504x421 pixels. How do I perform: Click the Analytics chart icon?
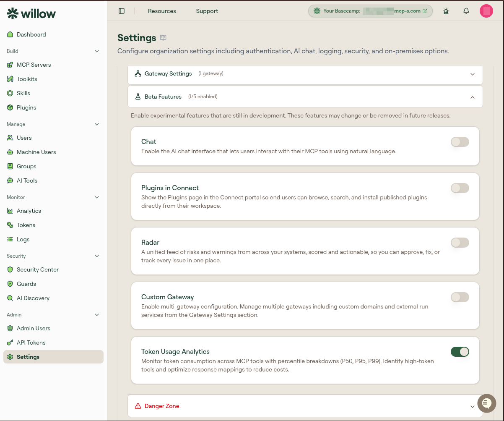10,211
